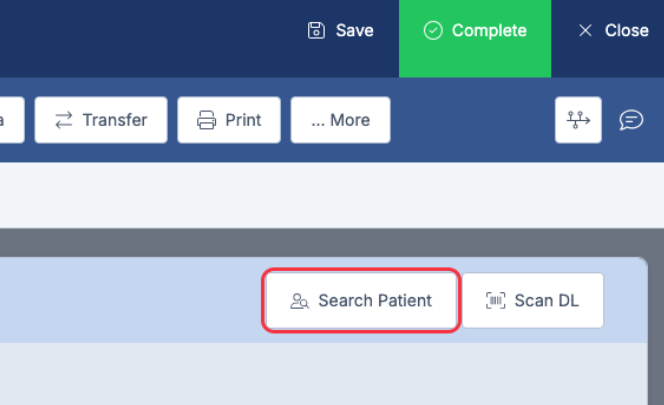This screenshot has width=664, height=405.
Task: Open the workflow diagram icon button
Action: 578,120
